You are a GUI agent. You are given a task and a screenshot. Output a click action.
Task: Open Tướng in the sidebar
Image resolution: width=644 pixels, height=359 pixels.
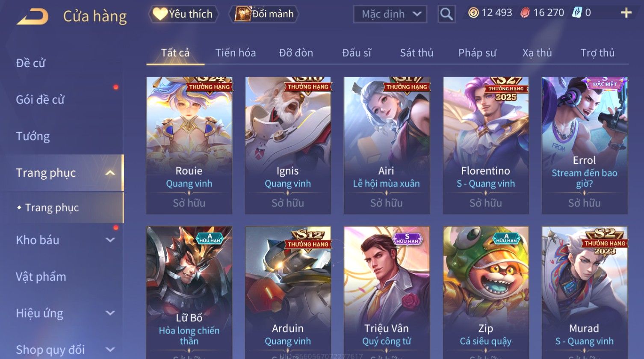click(33, 136)
